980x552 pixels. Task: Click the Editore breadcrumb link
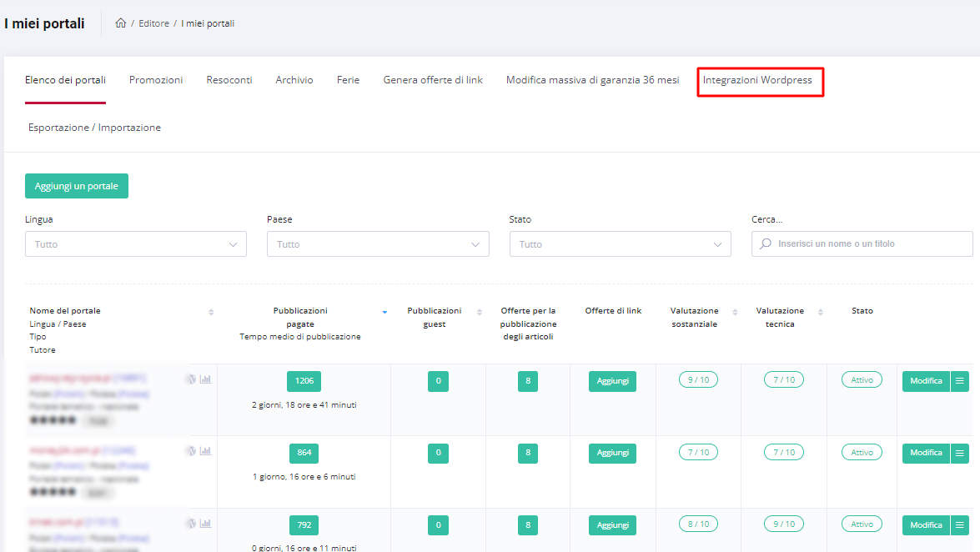click(153, 23)
